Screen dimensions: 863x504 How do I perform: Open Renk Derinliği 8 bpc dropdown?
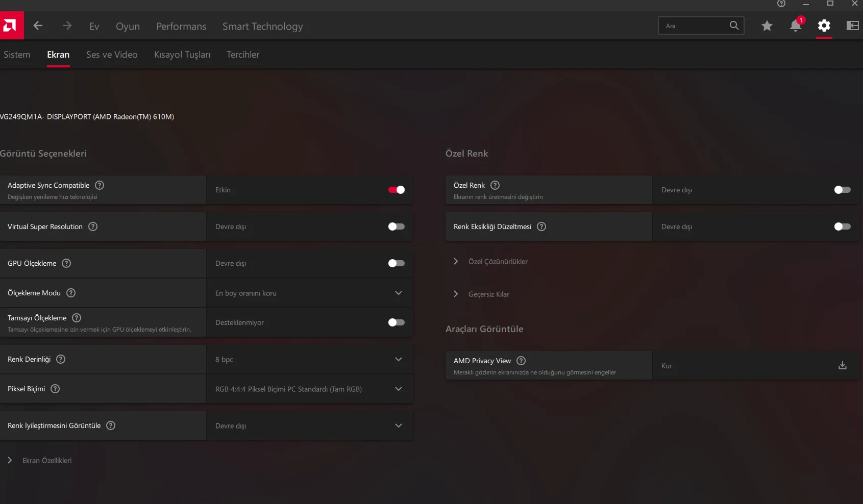[x=310, y=359]
